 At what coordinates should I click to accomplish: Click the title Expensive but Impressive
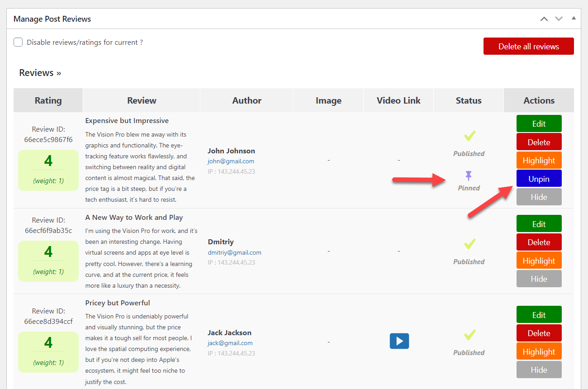[127, 121]
